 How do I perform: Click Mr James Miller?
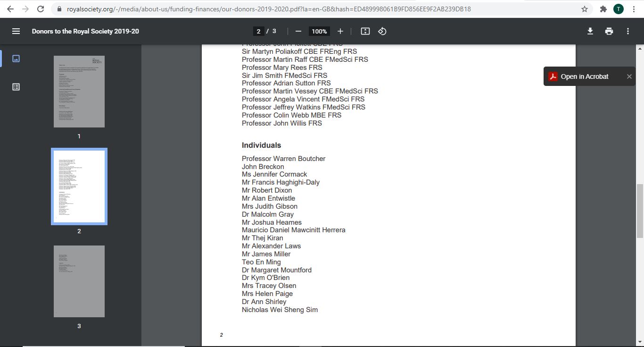[266, 254]
